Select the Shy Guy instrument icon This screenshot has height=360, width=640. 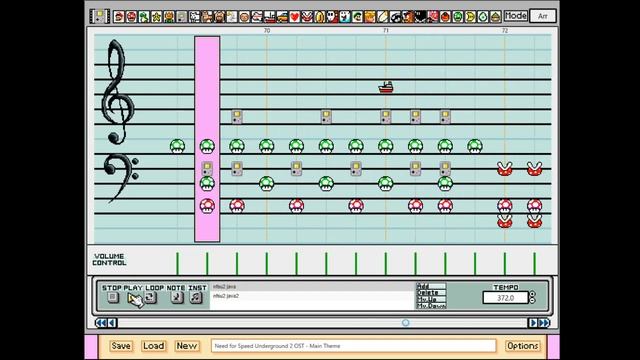click(333, 17)
